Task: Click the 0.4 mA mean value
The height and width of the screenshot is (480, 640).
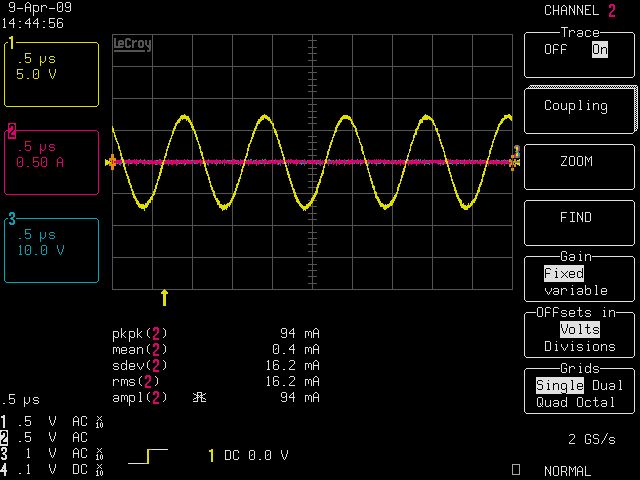Action: (x=296, y=349)
